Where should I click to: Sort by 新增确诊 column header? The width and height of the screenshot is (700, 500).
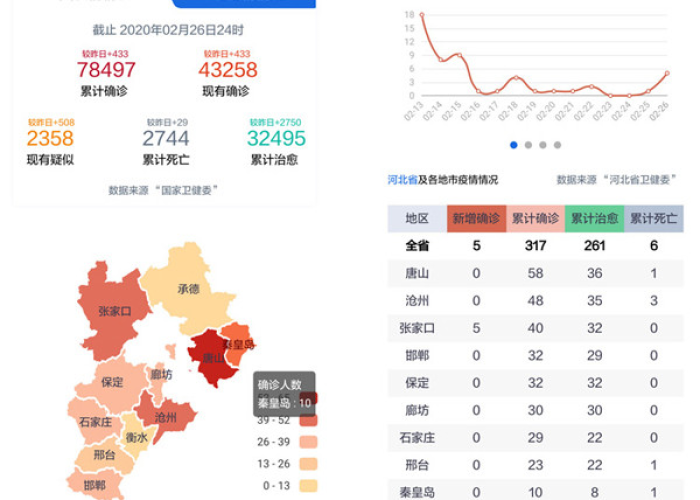pos(476,218)
